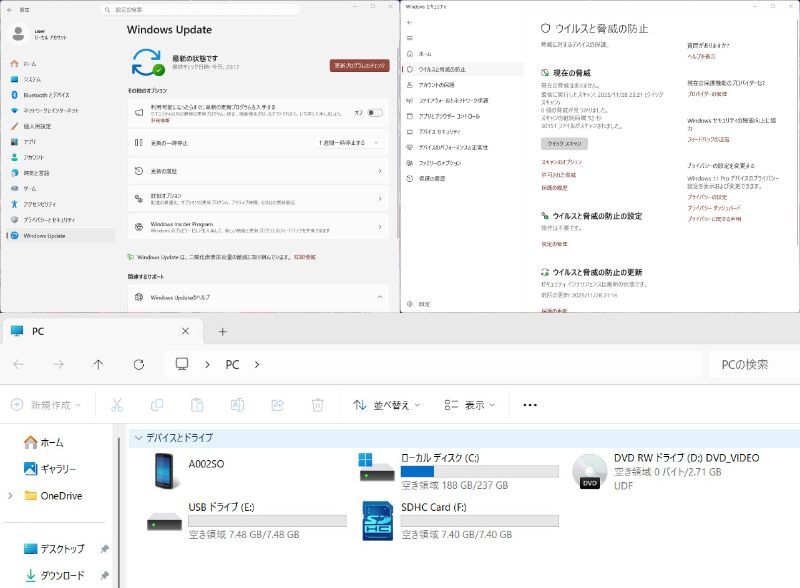Add a new Explorer tab
The width and height of the screenshot is (800, 588).
222,331
